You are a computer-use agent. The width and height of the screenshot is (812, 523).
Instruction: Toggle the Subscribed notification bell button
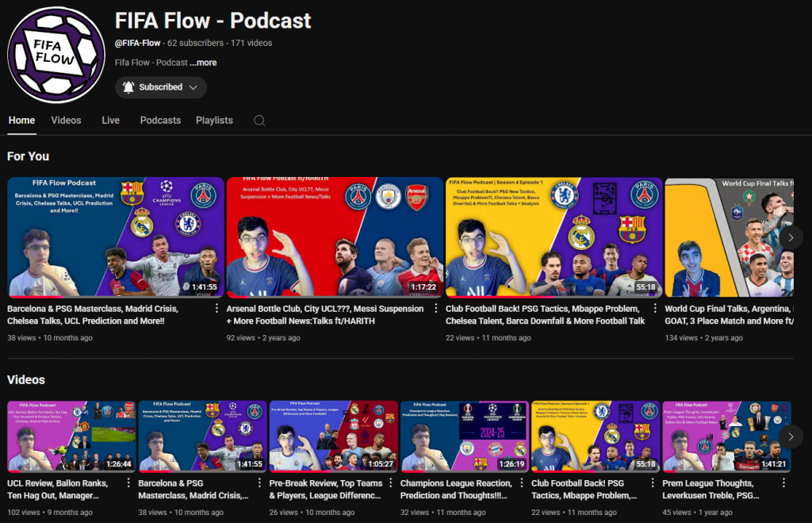tap(129, 87)
